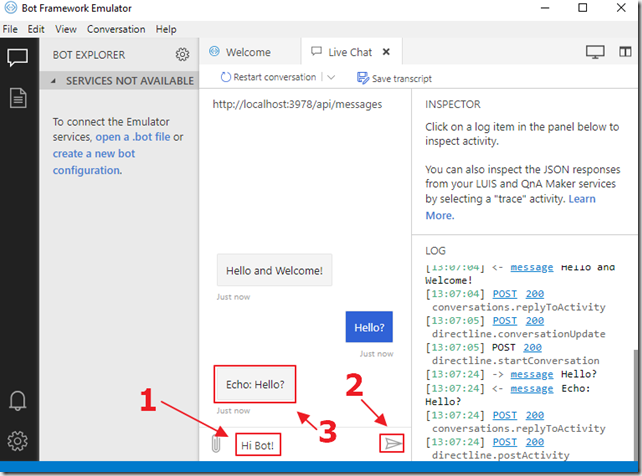Click 200 link for directline.startConversation entry

point(532,347)
